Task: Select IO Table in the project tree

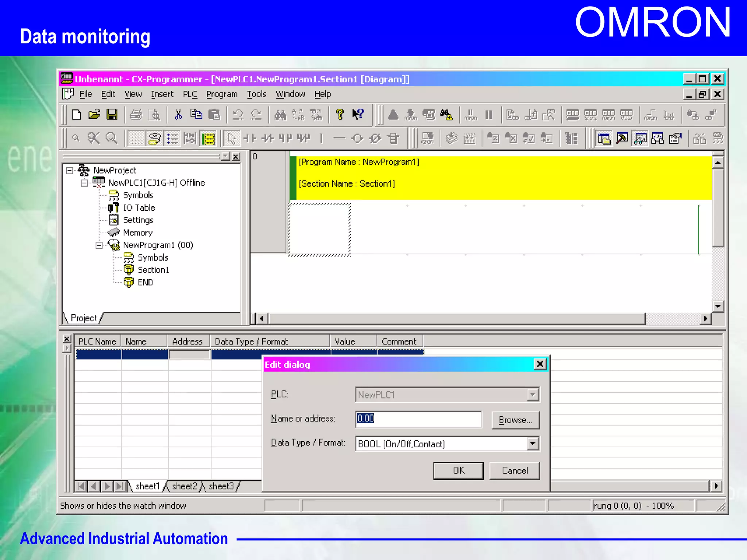Action: point(139,208)
